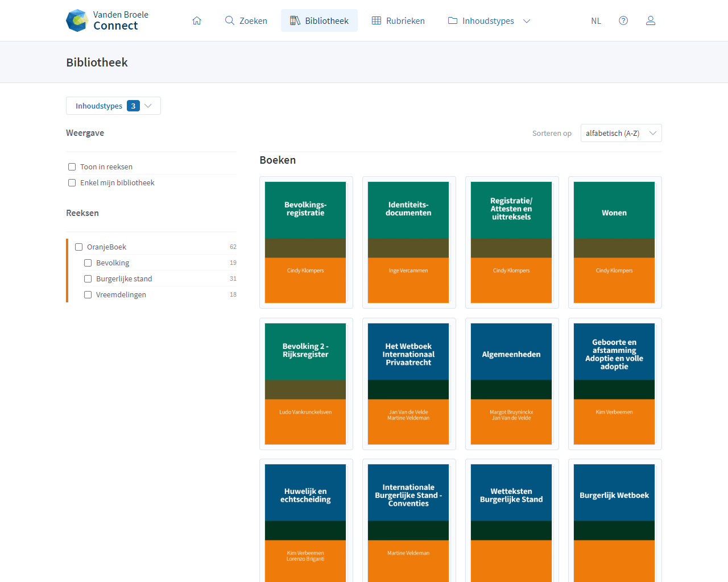
Task: Open the alfabetisch (A-Z) sort dropdown
Action: click(x=621, y=133)
